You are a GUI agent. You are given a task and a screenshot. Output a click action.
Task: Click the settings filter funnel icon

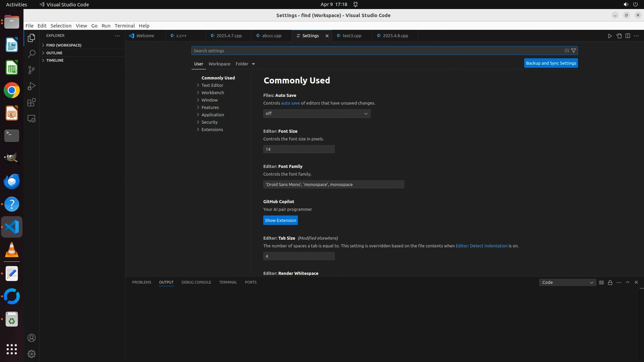coord(574,51)
